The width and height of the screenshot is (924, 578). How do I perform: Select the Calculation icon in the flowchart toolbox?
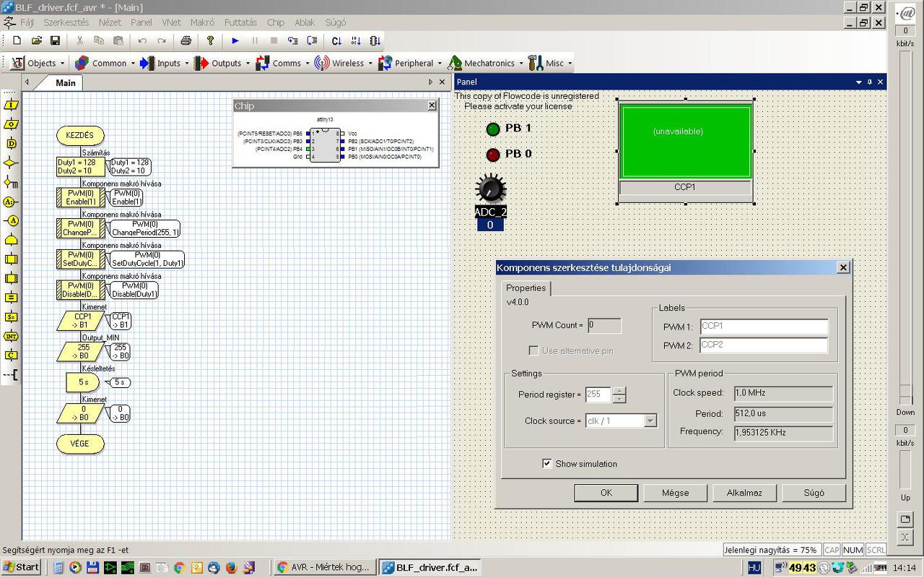click(x=11, y=298)
